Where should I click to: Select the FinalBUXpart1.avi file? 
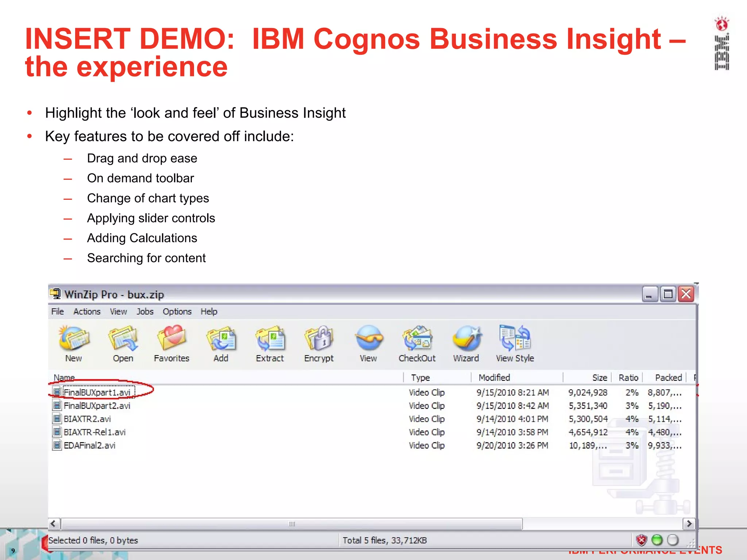(97, 392)
